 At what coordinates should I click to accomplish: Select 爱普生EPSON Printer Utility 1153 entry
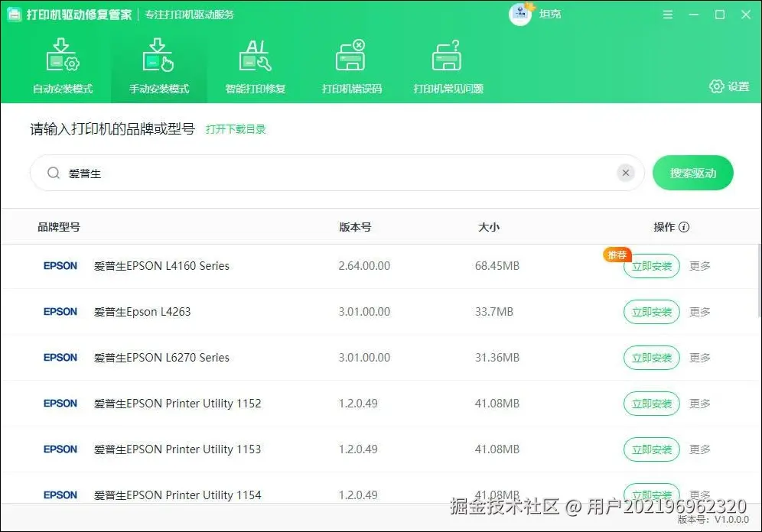click(177, 449)
